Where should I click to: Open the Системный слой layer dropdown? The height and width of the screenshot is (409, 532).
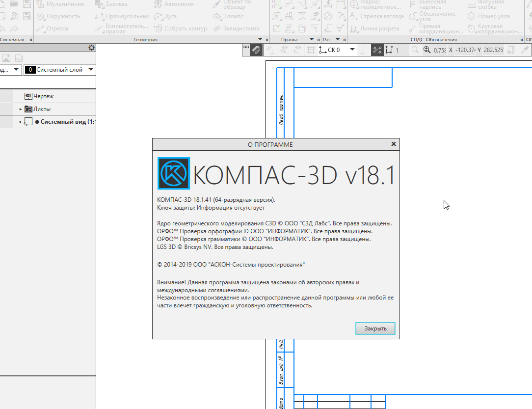point(91,70)
